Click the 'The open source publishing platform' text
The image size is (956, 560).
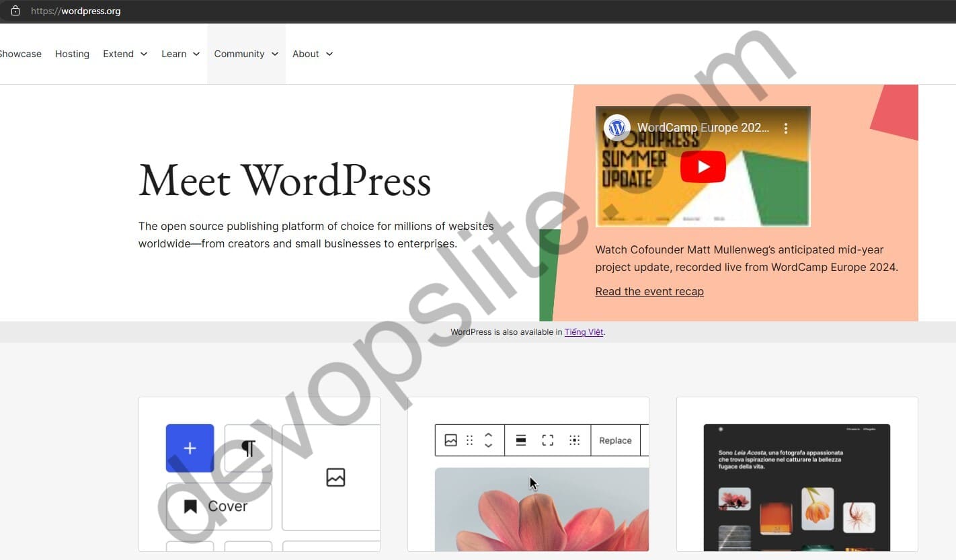click(x=316, y=235)
